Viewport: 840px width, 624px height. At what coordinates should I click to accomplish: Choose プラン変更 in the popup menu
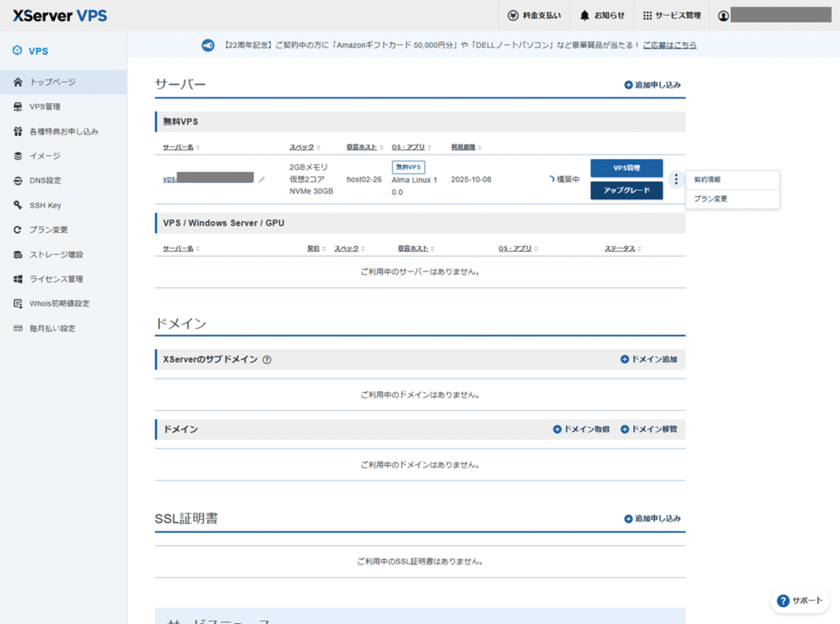pyautogui.click(x=710, y=198)
